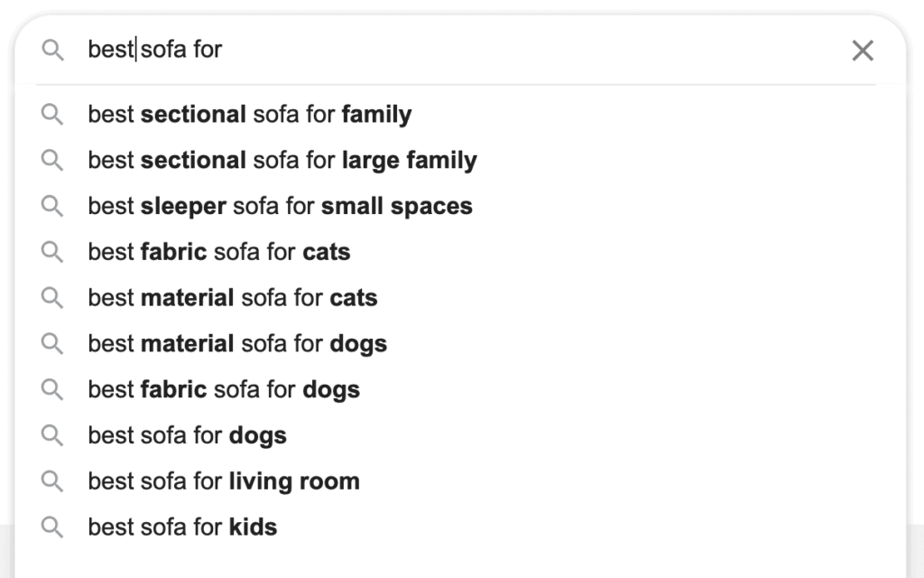Click the magnifier icon beside "best sectional sofa for family"
This screenshot has width=924, height=578.
point(52,115)
